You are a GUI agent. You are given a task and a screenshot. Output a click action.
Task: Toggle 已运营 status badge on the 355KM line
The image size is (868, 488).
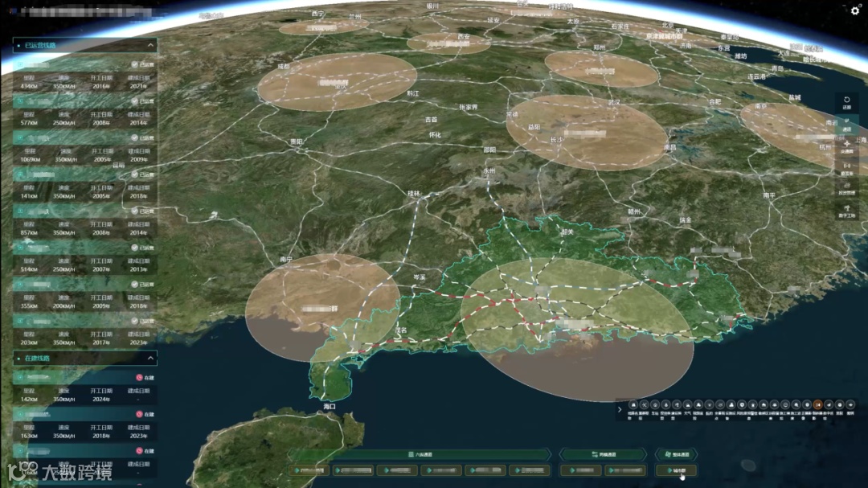point(143,284)
